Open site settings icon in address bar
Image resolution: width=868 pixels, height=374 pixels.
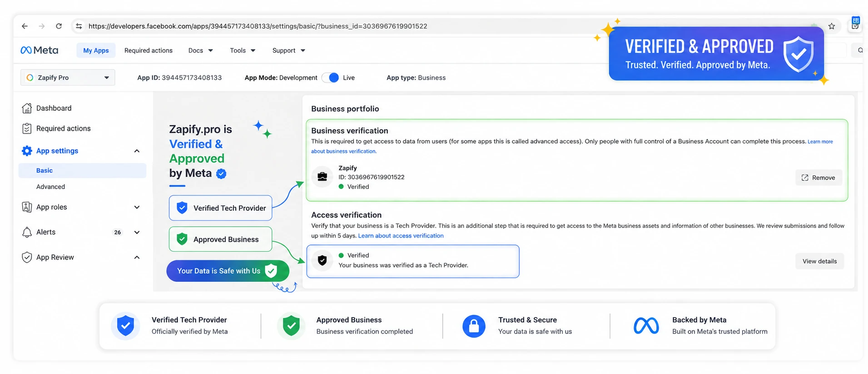coord(79,26)
